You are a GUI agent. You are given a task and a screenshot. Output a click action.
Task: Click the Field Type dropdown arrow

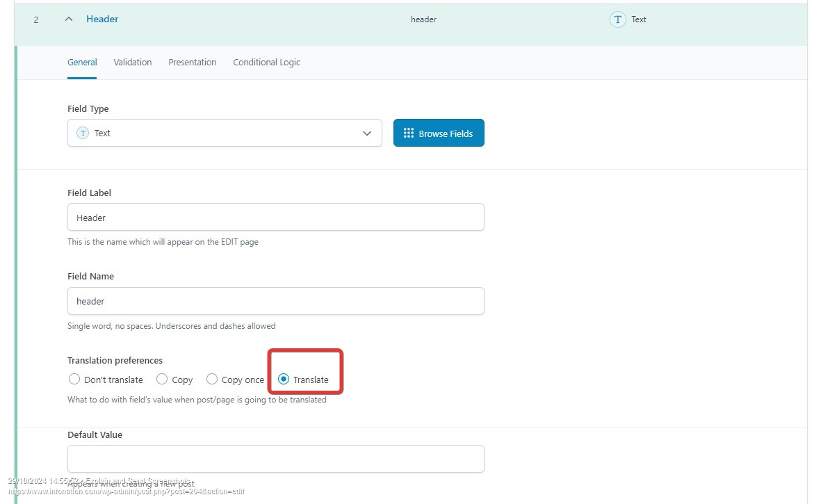(x=367, y=133)
